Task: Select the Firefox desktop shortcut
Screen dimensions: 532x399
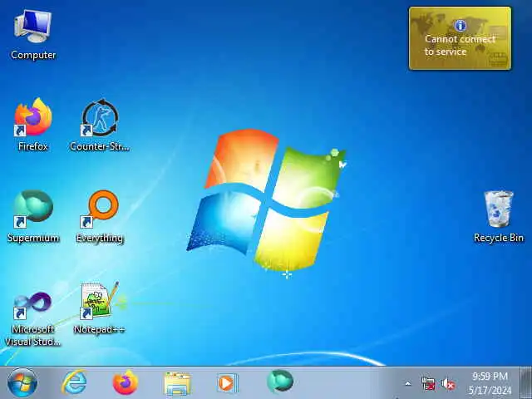Action: coord(33,125)
